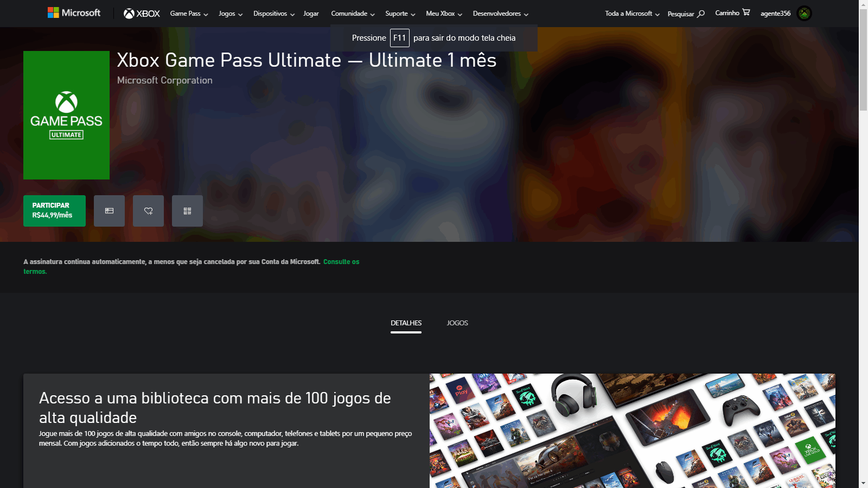Switch to the DETALHES tab
This screenshot has height=488, width=868.
(406, 323)
